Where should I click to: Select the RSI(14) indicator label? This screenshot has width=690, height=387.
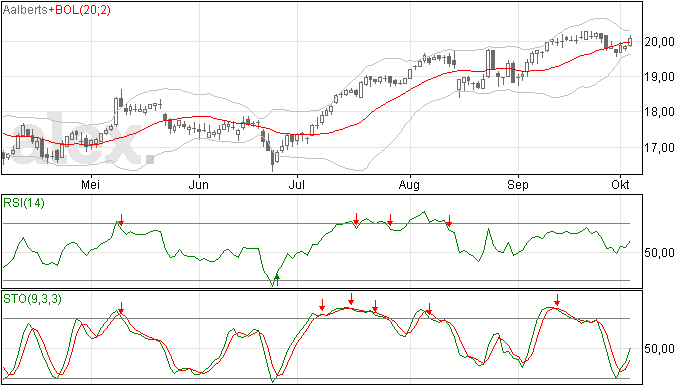[x=24, y=203]
